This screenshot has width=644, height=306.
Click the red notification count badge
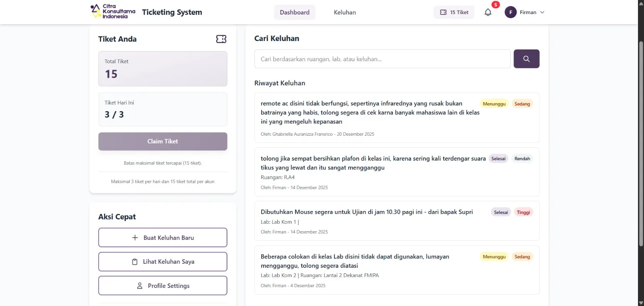(x=496, y=5)
